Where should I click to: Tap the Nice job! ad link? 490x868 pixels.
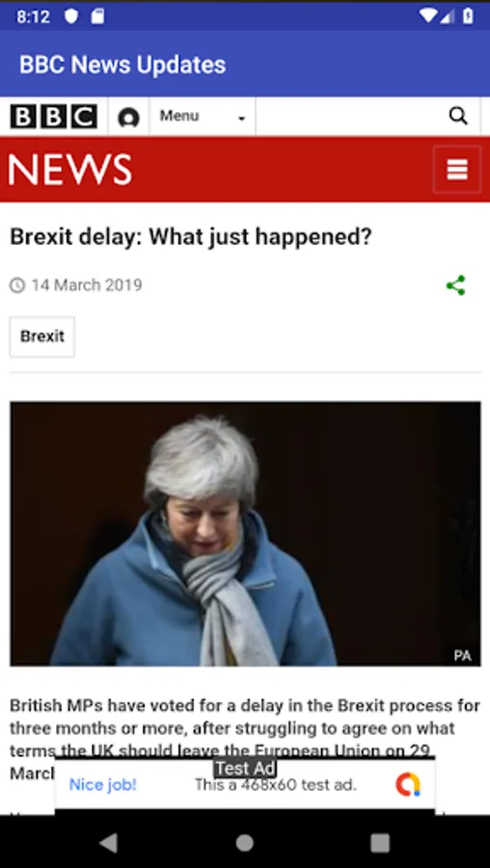tap(103, 785)
